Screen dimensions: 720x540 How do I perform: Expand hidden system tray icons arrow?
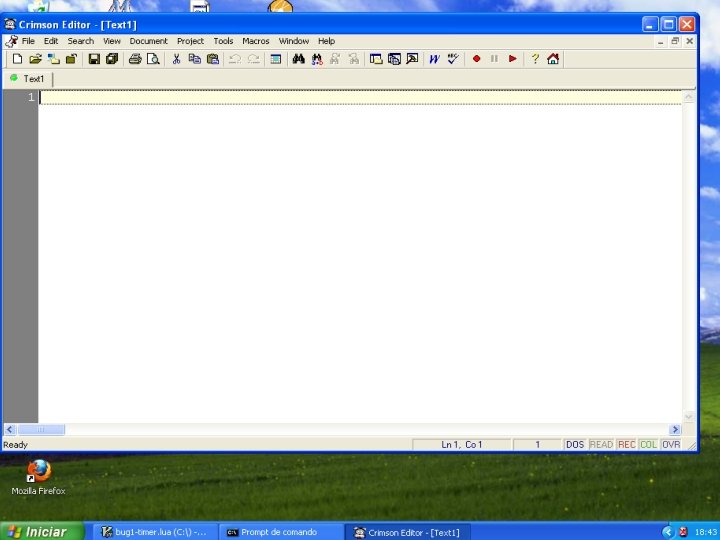coord(668,532)
